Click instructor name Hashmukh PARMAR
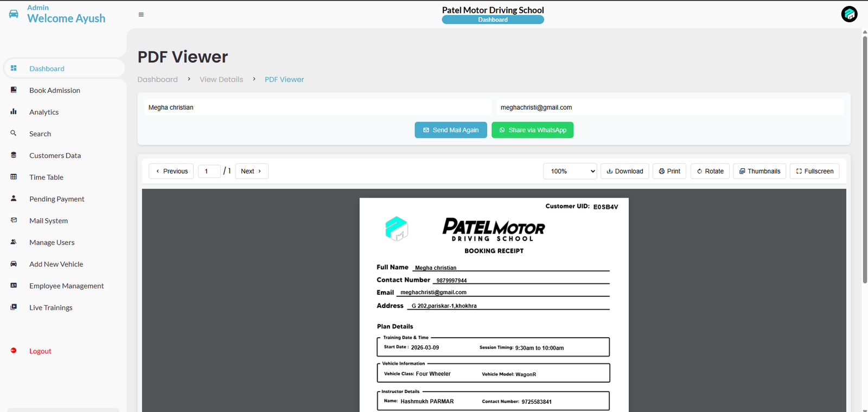This screenshot has height=412, width=868. [427, 402]
